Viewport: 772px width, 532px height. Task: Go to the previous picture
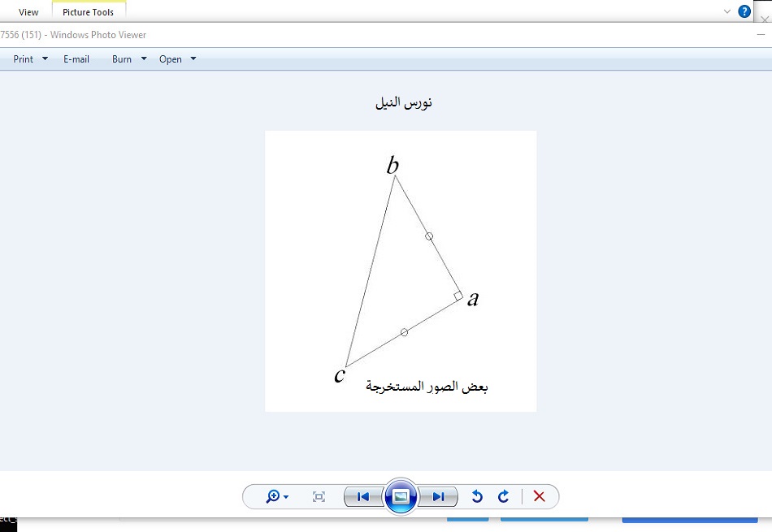[362, 496]
